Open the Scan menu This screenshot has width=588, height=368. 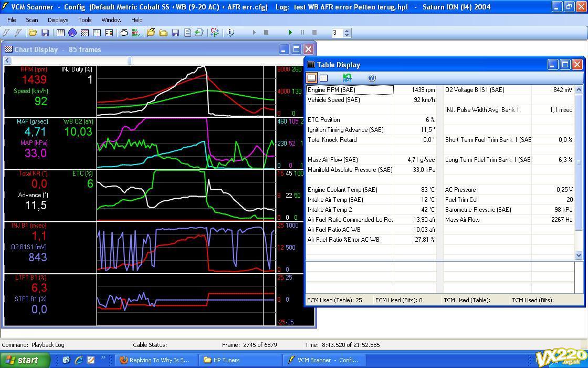coord(32,20)
